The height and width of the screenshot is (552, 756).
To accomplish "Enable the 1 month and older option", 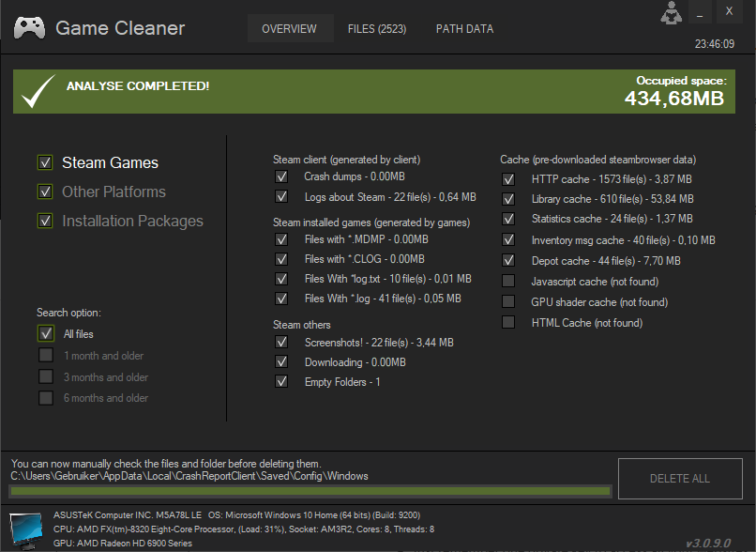I will pos(46,355).
